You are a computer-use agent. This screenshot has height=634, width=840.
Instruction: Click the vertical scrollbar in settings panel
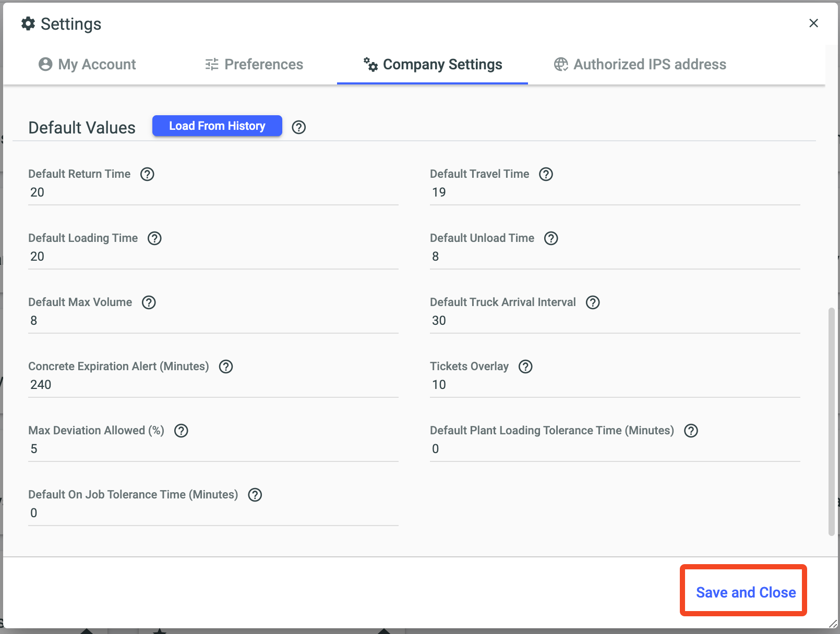(831, 421)
